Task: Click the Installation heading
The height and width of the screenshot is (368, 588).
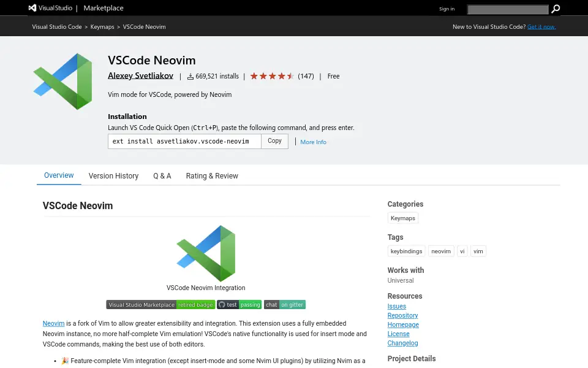Action: [127, 117]
